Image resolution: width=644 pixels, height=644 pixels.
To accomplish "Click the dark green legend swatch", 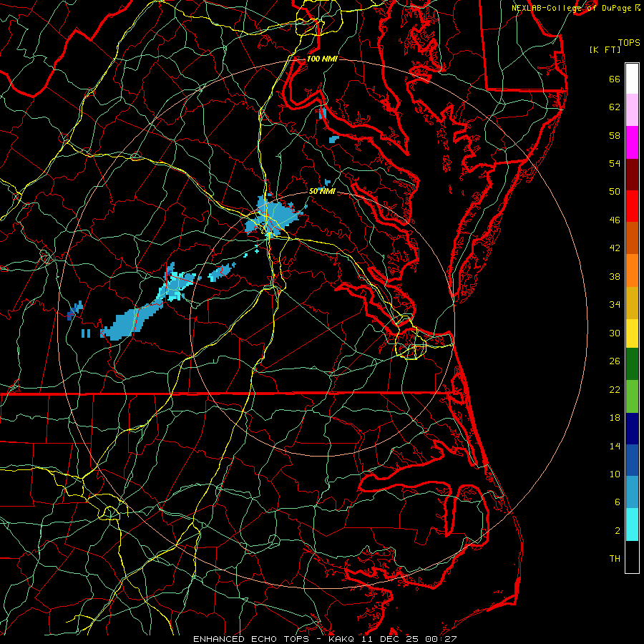I will pos(632,364).
